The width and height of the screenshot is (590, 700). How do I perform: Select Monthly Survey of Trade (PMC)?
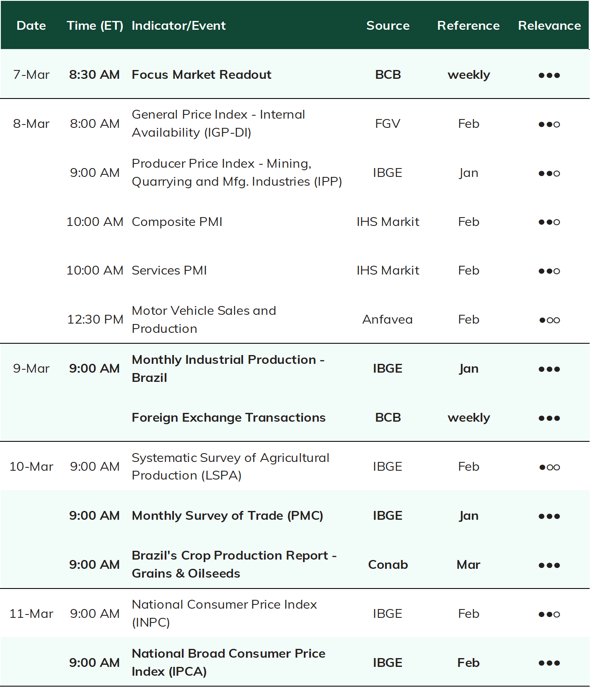point(228,516)
